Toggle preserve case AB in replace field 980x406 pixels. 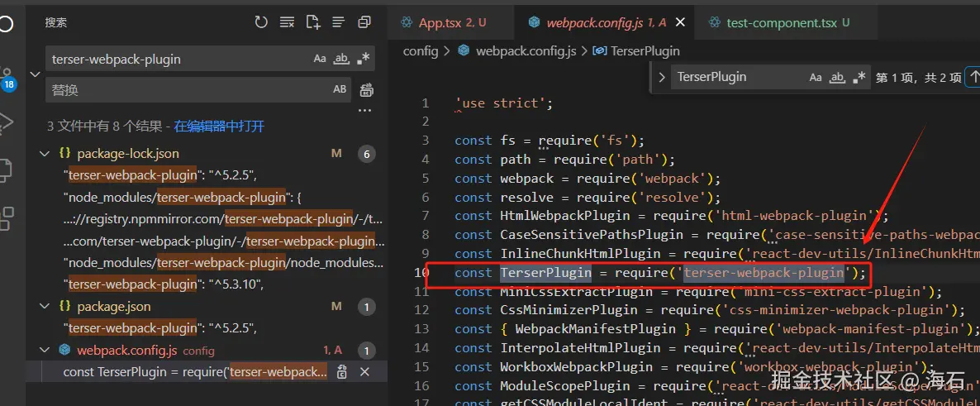click(x=340, y=89)
